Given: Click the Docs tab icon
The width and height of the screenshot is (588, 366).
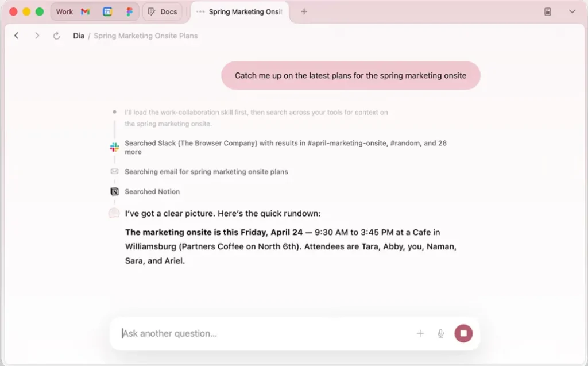Looking at the screenshot, I should point(151,11).
